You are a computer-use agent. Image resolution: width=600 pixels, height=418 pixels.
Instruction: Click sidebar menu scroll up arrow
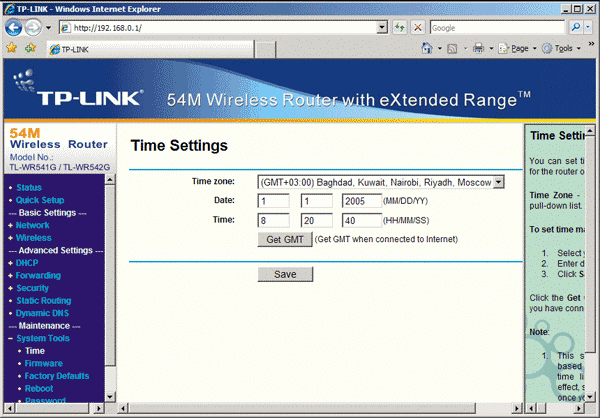tap(110, 179)
